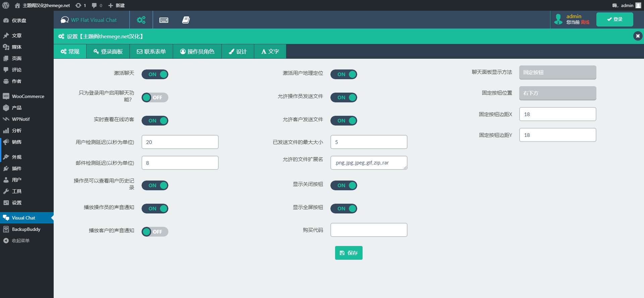Switch to the 文字 tab
Viewport: 644px width, 298px height.
point(270,51)
